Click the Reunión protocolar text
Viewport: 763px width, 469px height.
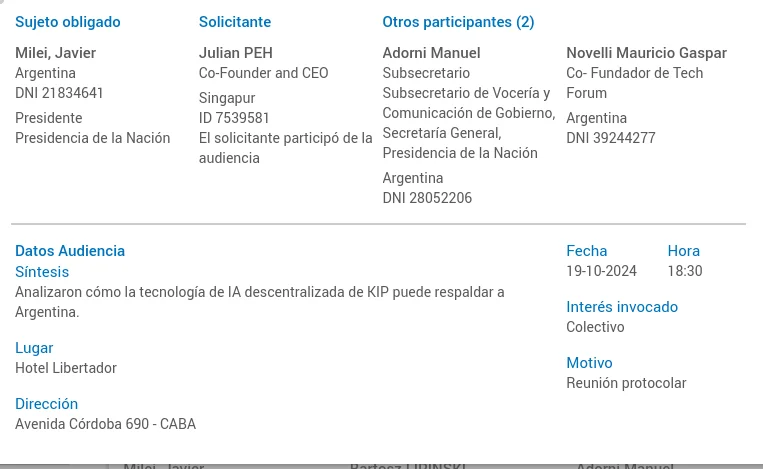[626, 383]
